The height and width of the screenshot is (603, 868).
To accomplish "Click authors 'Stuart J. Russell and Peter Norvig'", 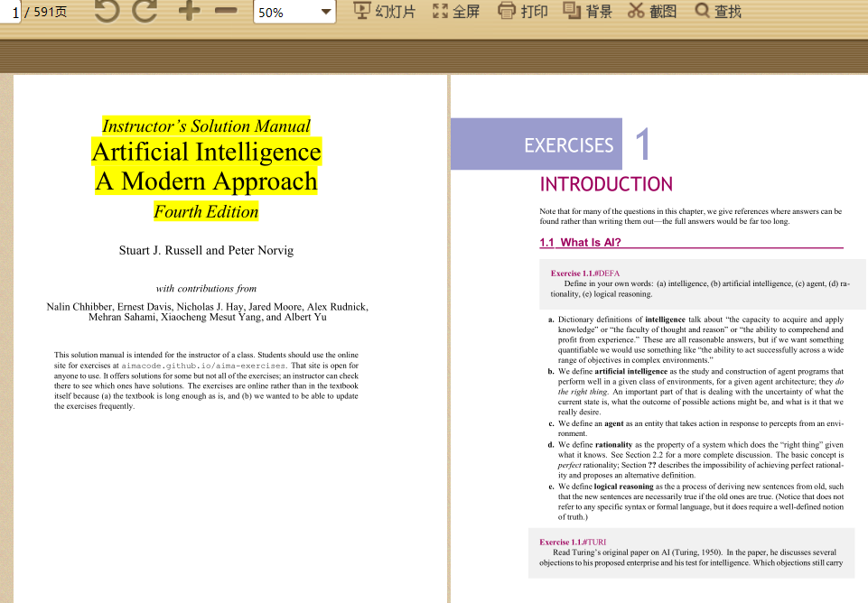I will (x=207, y=251).
